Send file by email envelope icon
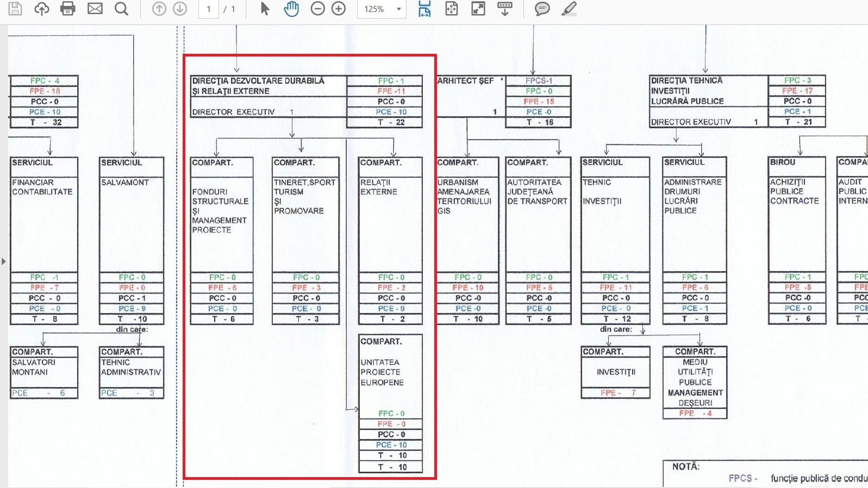868x488 pixels. [95, 9]
